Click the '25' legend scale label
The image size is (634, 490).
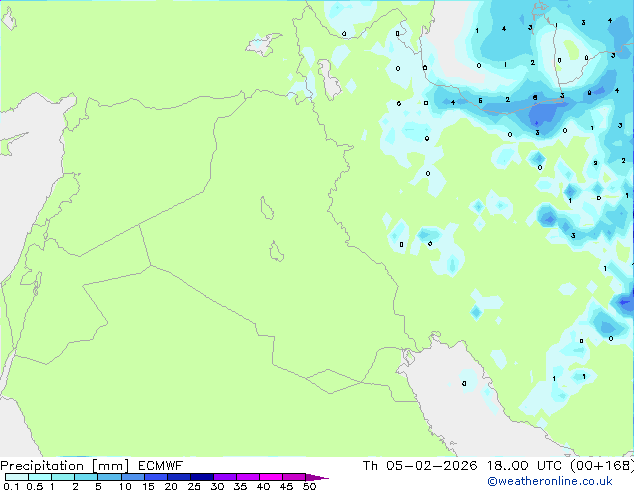[x=194, y=486]
